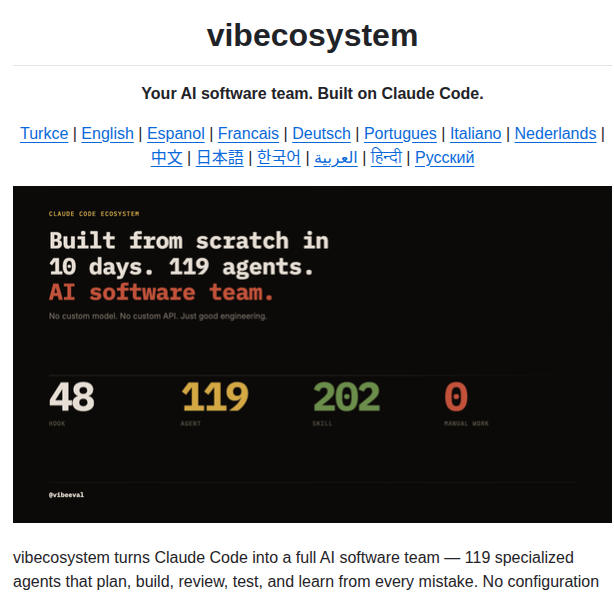Click the 'No custom model' subtitle in banner
Viewport: 614px width, 594px height.
click(x=158, y=316)
